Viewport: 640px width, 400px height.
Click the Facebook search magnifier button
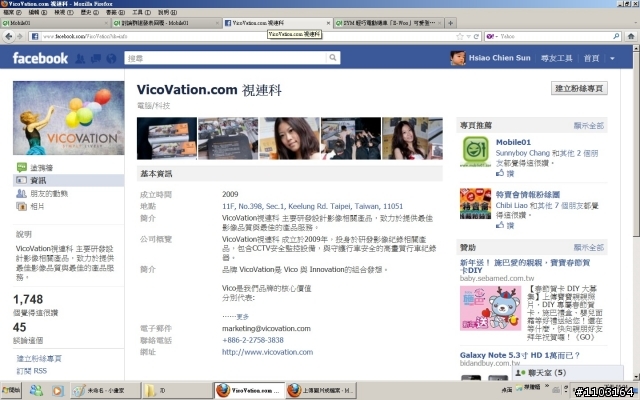pyautogui.click(x=333, y=58)
